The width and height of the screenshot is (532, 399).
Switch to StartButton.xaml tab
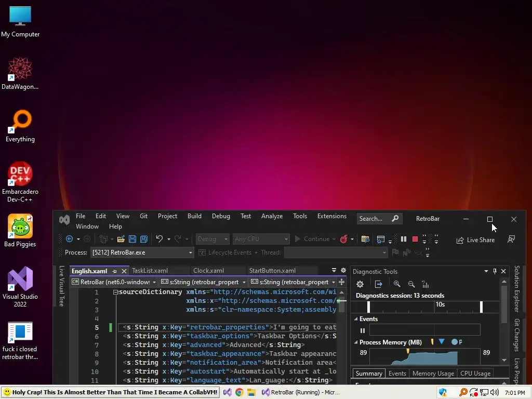[272, 270]
